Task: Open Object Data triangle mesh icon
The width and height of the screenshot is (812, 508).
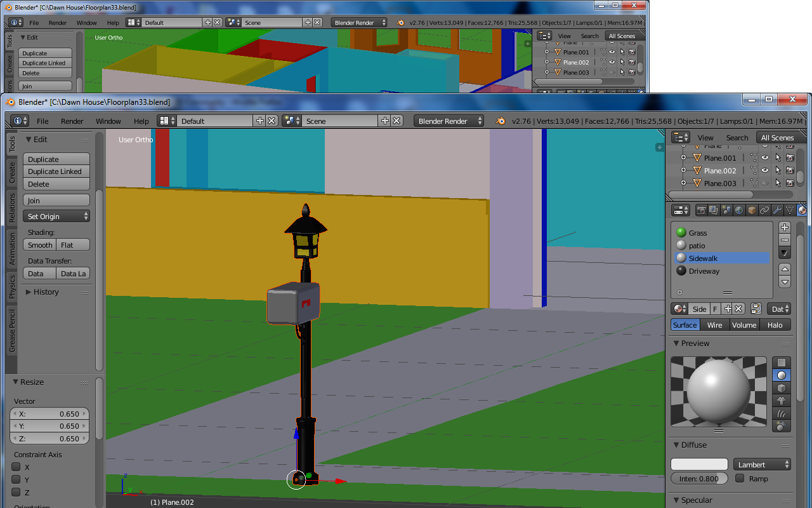Action: pos(790,210)
